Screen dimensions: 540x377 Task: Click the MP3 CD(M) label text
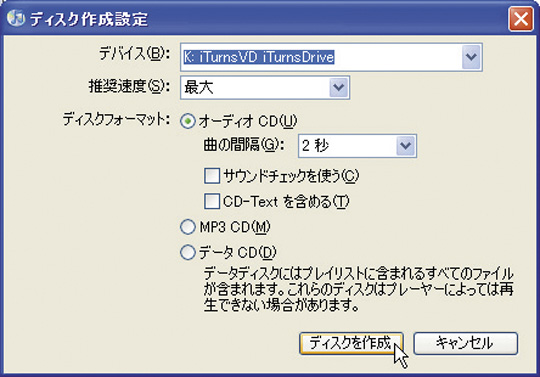tap(235, 227)
